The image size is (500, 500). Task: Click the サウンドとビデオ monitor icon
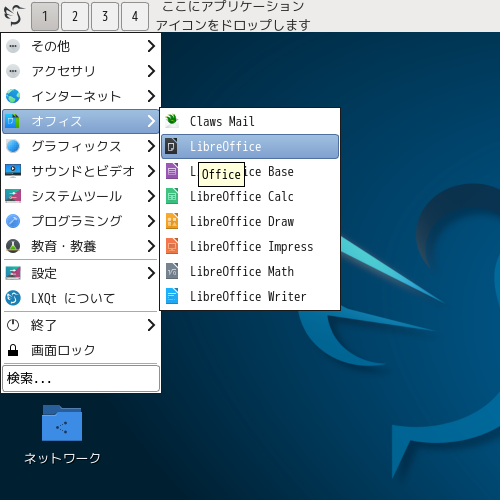pyautogui.click(x=13, y=171)
